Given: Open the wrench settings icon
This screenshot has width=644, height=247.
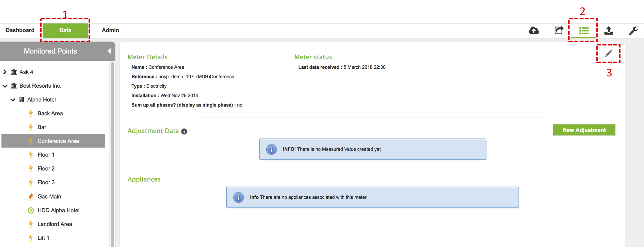Looking at the screenshot, I should 633,31.
